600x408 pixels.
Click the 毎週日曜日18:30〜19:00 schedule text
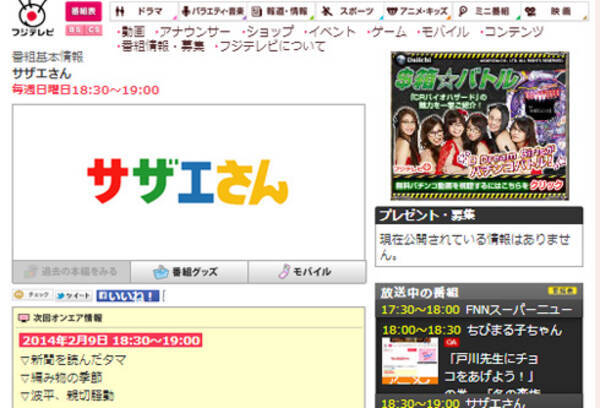(86, 90)
